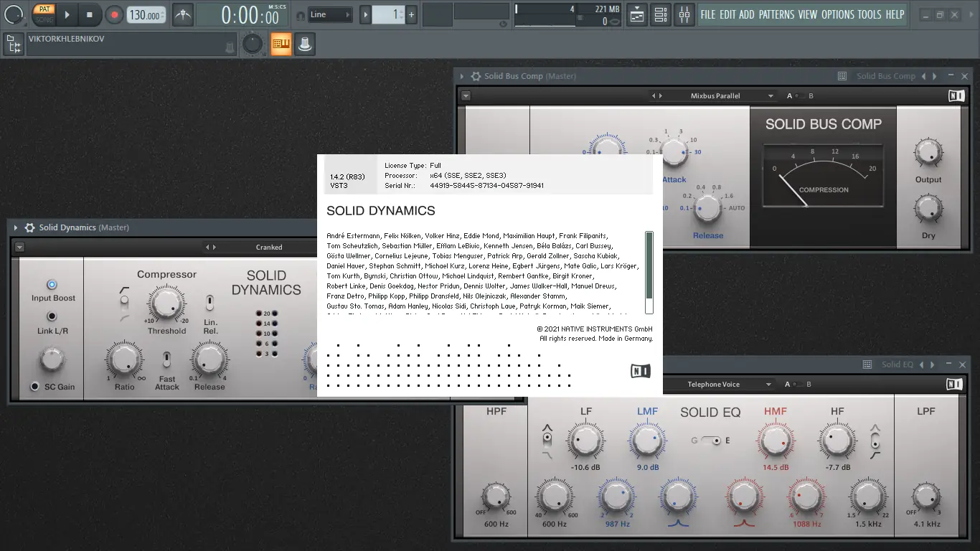
Task: Open the Solid Dynamics header menu dropdown
Action: point(19,247)
